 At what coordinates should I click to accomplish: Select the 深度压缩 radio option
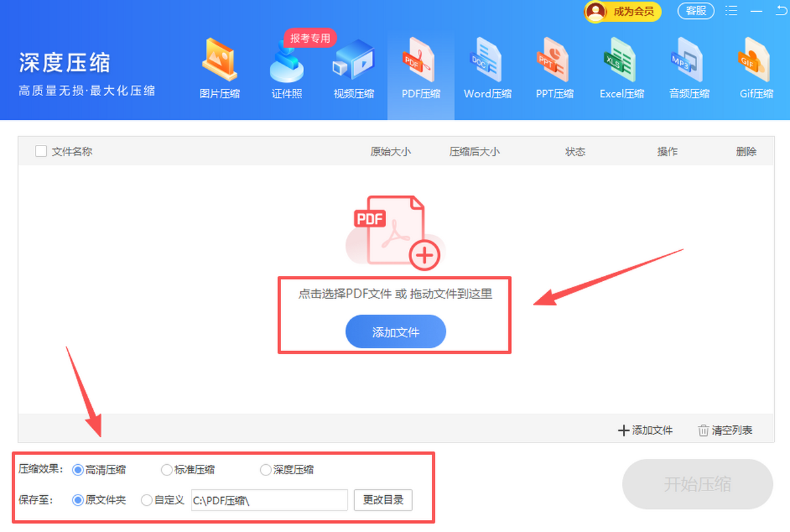tap(287, 469)
